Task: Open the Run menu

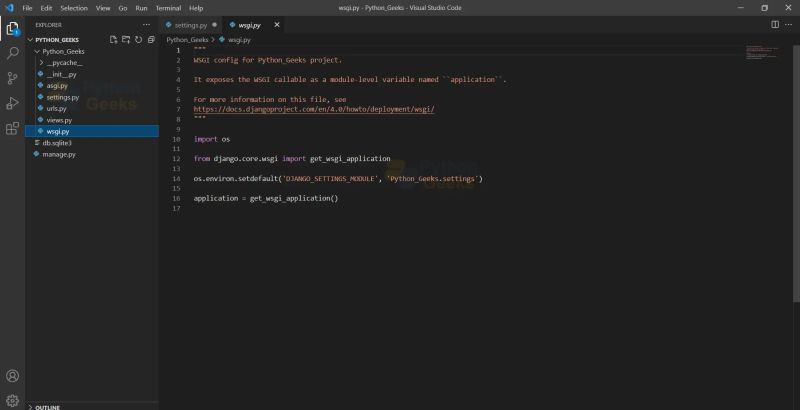Action: click(x=141, y=8)
